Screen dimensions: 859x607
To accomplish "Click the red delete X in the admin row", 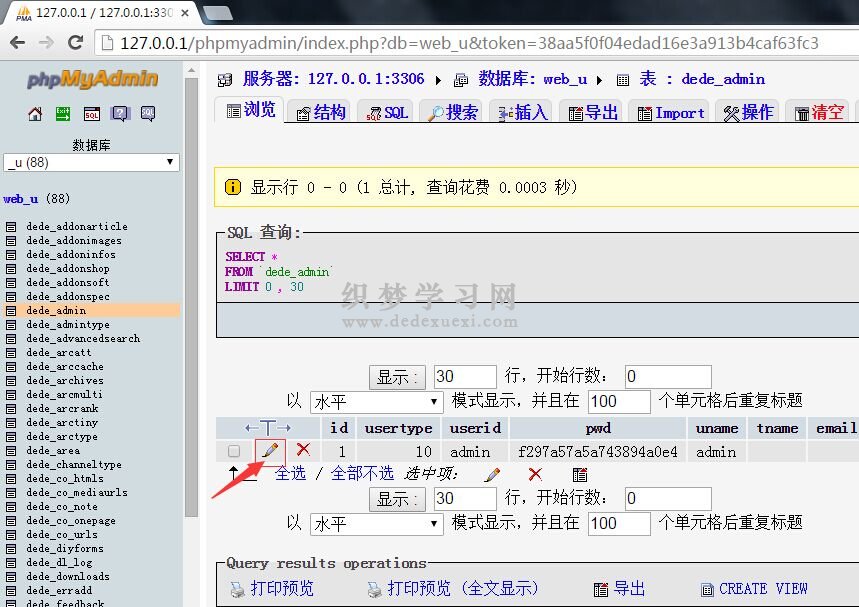I will point(303,450).
